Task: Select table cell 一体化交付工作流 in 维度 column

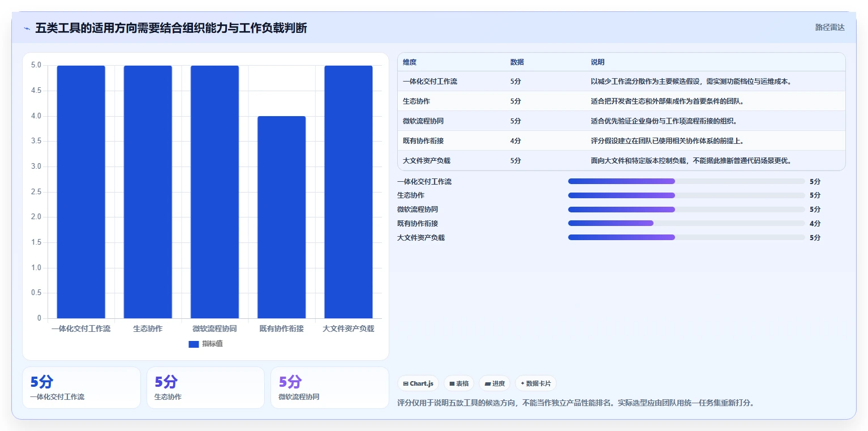Action: [x=430, y=82]
